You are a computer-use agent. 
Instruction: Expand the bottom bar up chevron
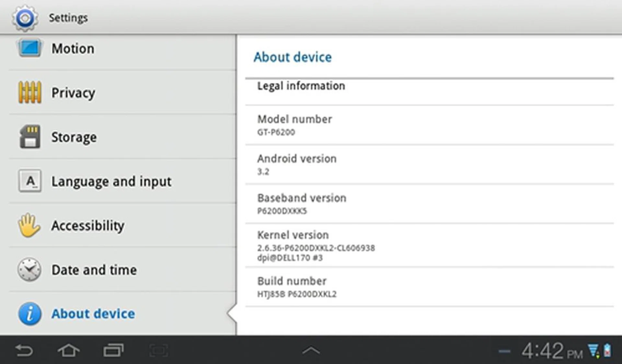(311, 350)
